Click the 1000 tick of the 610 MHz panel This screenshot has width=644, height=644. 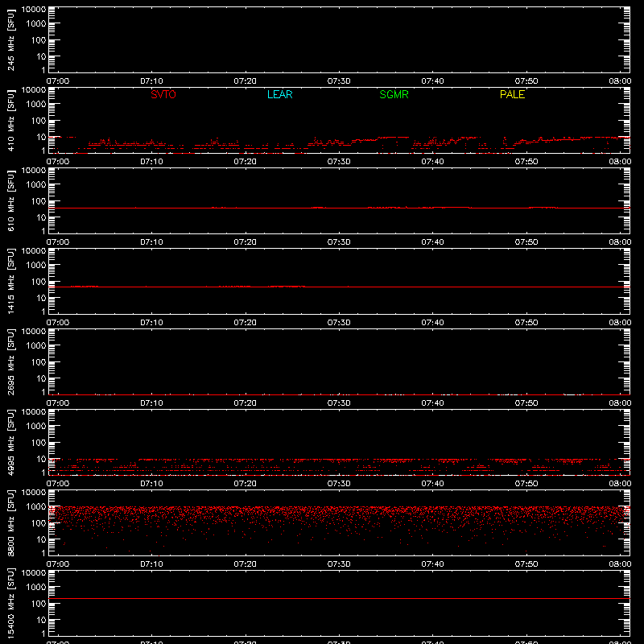point(36,185)
